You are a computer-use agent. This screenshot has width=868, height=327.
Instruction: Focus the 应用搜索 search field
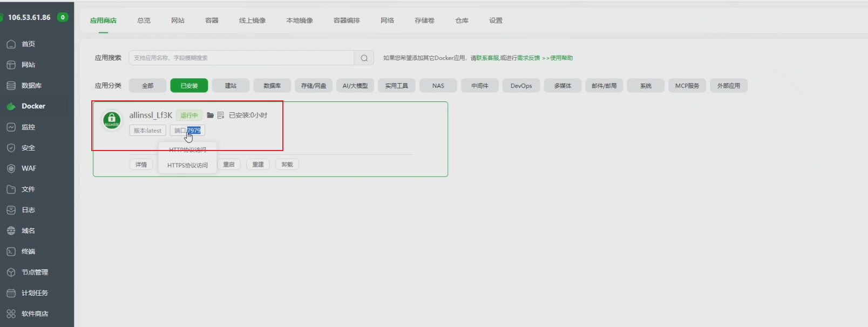(x=241, y=58)
